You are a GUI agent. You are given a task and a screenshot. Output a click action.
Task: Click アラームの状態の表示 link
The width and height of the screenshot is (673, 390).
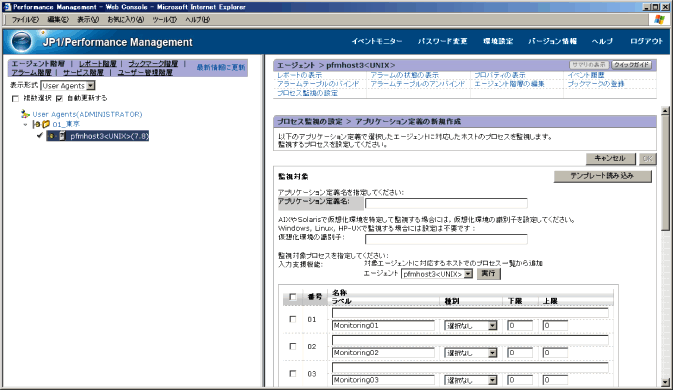click(405, 75)
